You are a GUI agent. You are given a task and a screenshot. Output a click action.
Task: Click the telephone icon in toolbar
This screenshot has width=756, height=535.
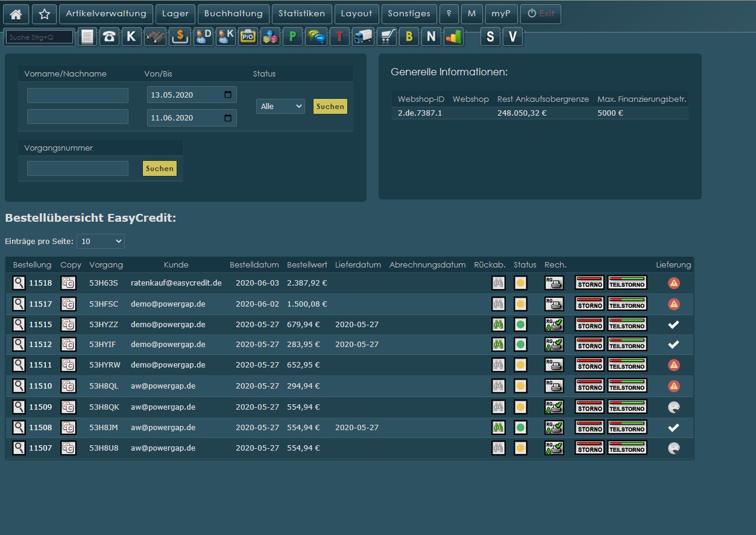tap(109, 37)
